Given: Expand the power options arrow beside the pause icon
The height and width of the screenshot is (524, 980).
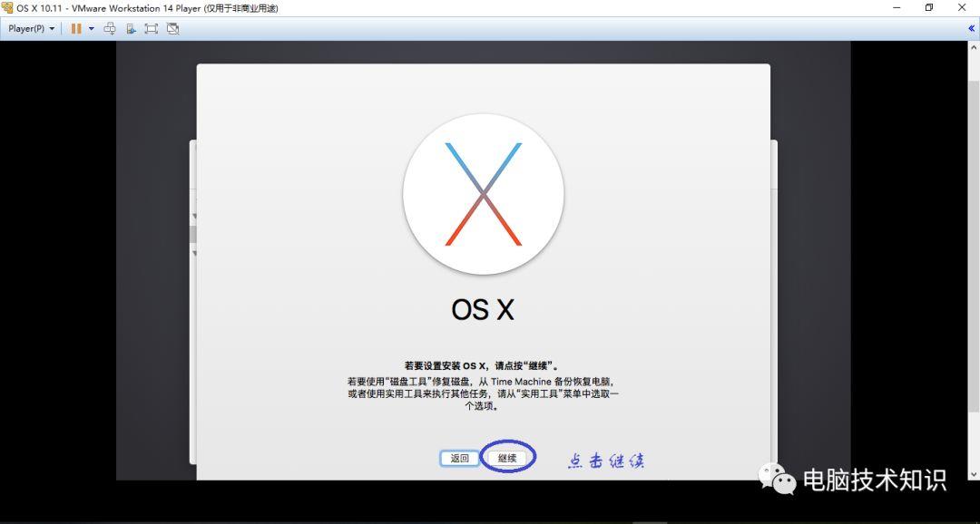Looking at the screenshot, I should point(92,29).
